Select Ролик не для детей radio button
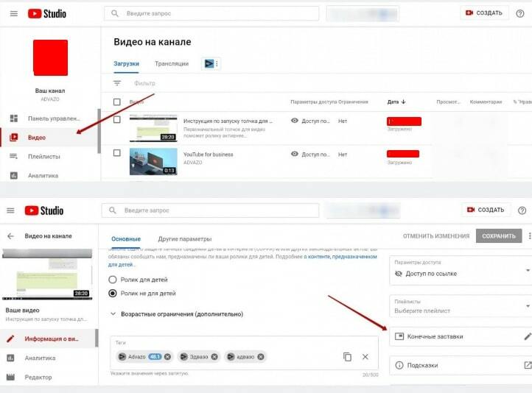 (x=112, y=294)
